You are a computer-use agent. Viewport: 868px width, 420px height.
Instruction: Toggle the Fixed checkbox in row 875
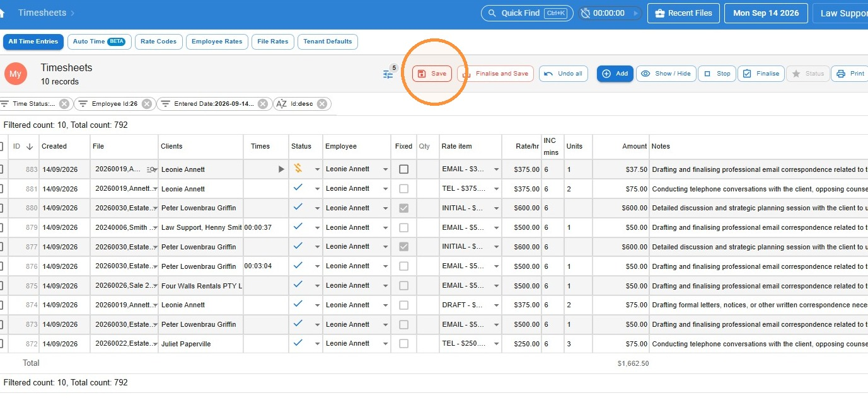pos(404,286)
